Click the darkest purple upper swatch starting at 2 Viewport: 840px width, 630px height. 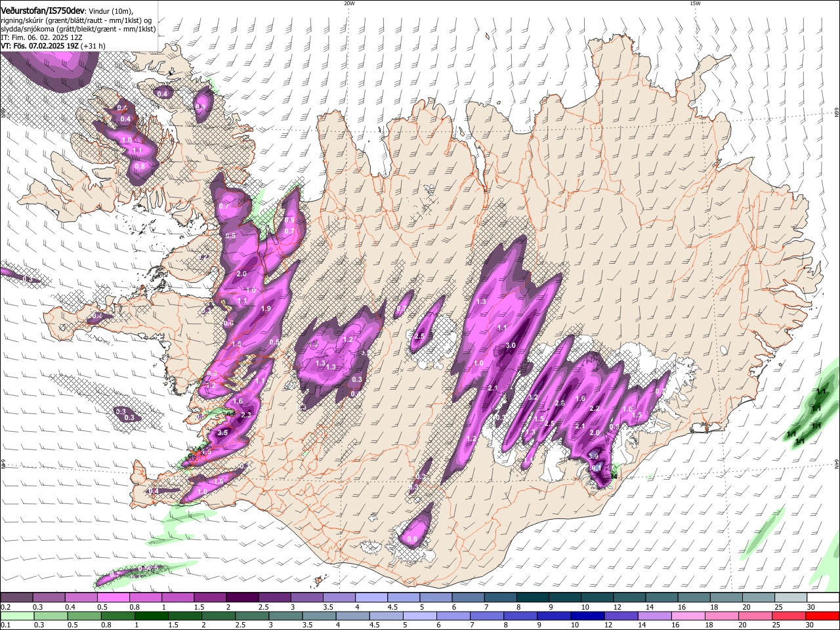point(241,597)
